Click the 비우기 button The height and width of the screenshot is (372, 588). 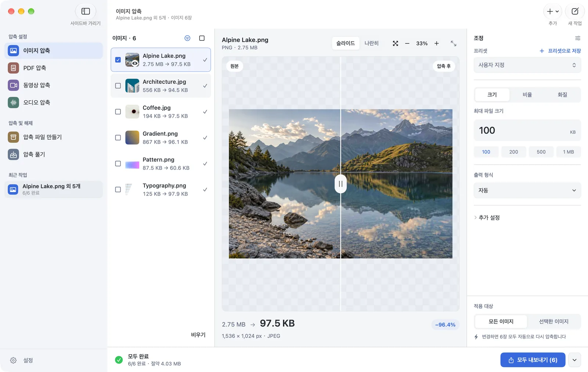point(198,335)
